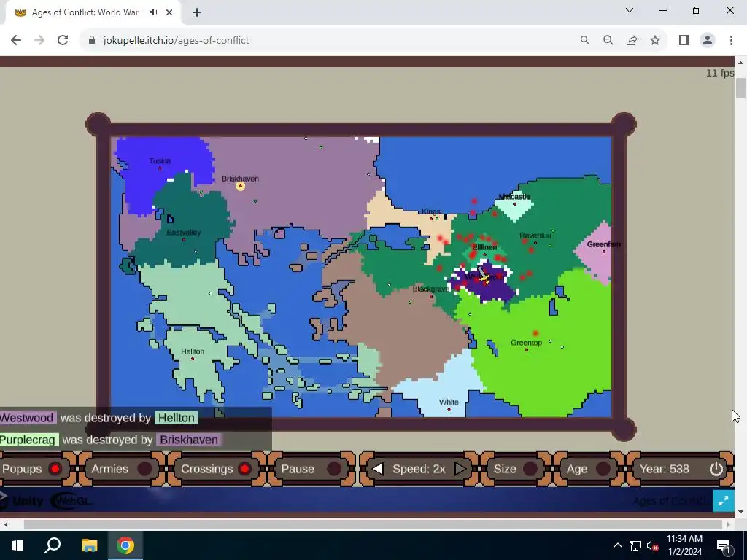This screenshot has height=560, width=747.
Task: View site info lock icon
Action: [x=92, y=41]
